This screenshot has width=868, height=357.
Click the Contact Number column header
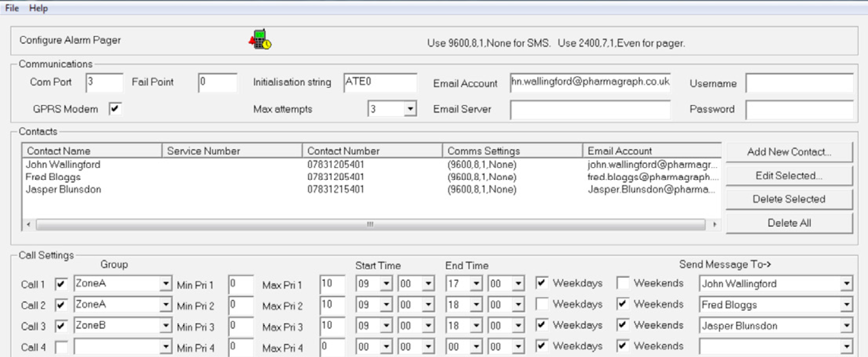[x=372, y=151]
